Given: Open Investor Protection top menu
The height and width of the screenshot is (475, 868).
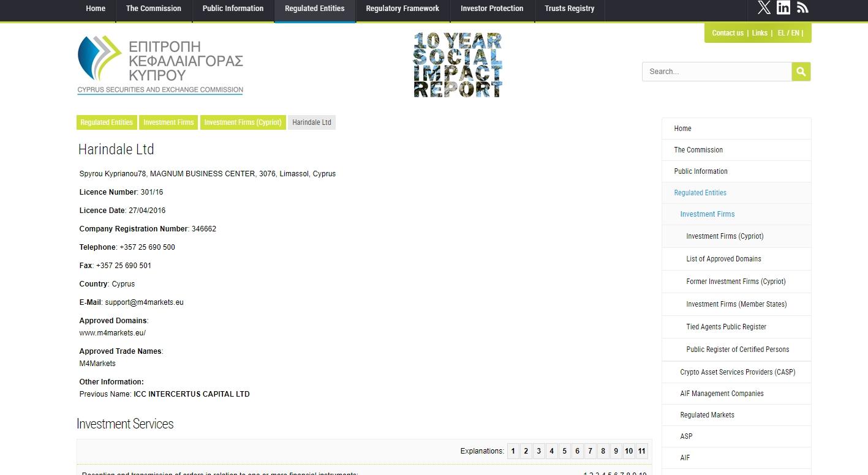Looking at the screenshot, I should click(492, 9).
